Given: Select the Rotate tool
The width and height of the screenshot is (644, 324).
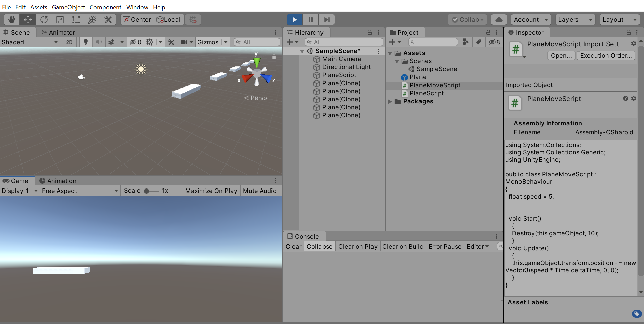Looking at the screenshot, I should pos(44,19).
